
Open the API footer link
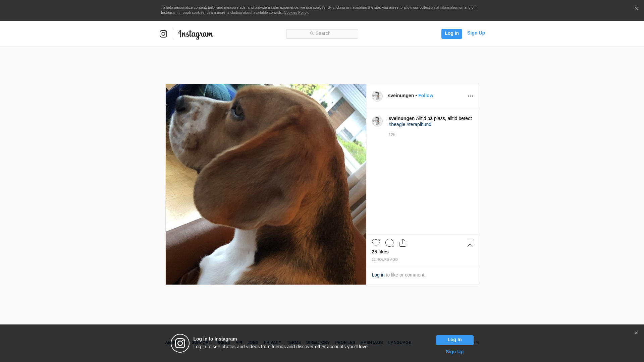coord(239,343)
